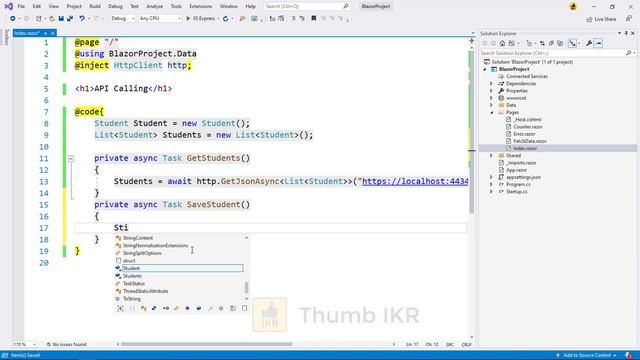Select Startup.cs in Solution Explorer

tap(516, 191)
